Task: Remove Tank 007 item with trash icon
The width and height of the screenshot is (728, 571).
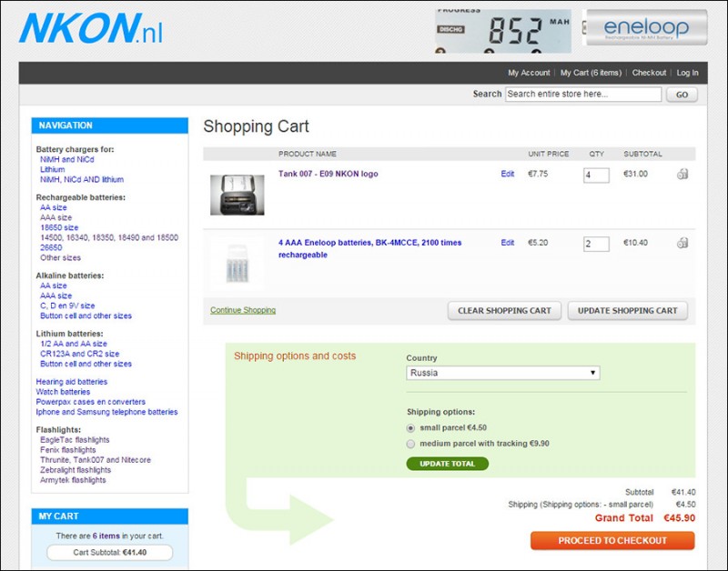Action: pos(682,174)
